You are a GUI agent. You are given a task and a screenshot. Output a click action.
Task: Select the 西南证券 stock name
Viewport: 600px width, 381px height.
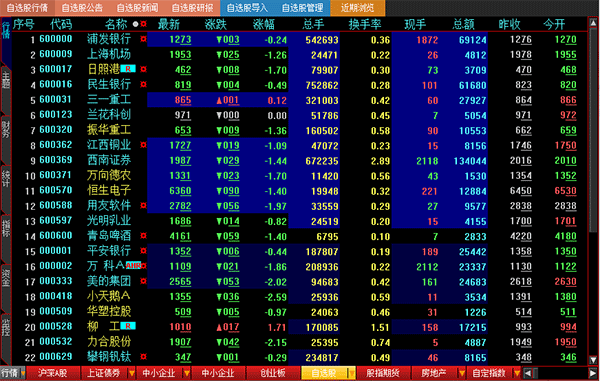point(109,160)
